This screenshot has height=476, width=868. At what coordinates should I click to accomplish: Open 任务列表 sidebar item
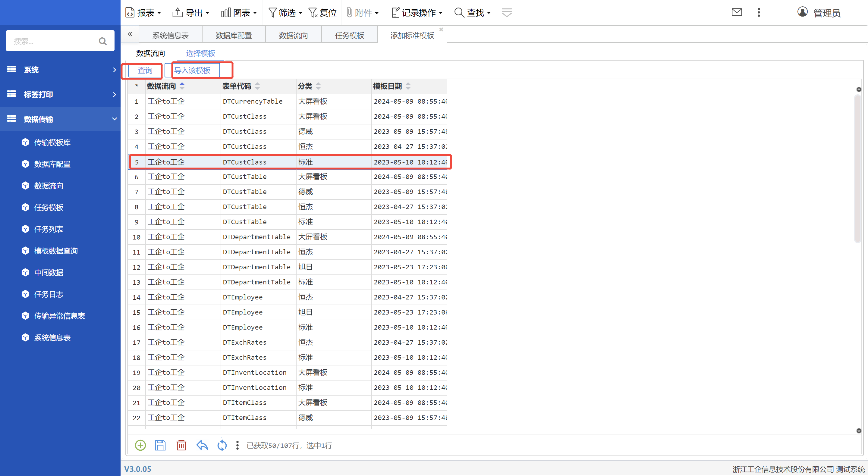pos(49,229)
